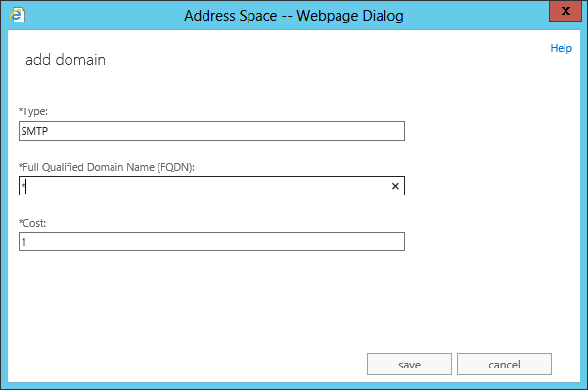The image size is (588, 390).
Task: Focus the Full Qualified Domain Name input
Action: [211, 186]
